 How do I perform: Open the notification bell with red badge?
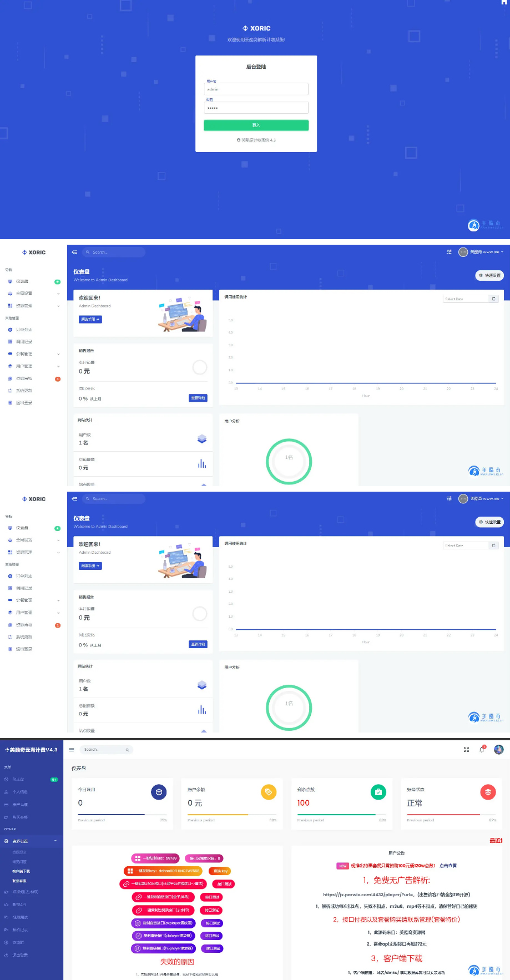pyautogui.click(x=482, y=750)
